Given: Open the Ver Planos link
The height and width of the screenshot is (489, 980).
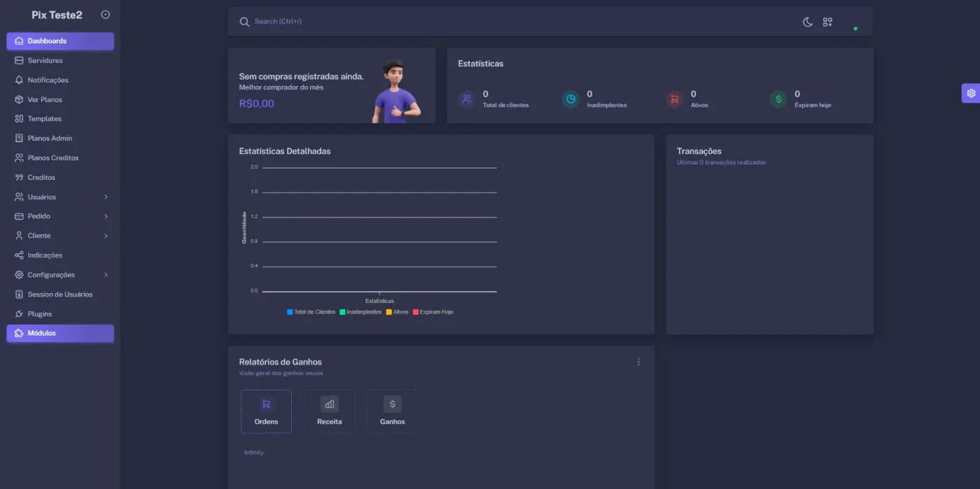Looking at the screenshot, I should tap(60, 100).
